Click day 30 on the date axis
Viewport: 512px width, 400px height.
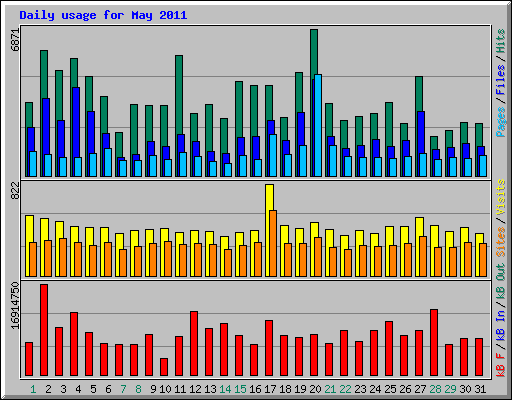tap(465, 389)
